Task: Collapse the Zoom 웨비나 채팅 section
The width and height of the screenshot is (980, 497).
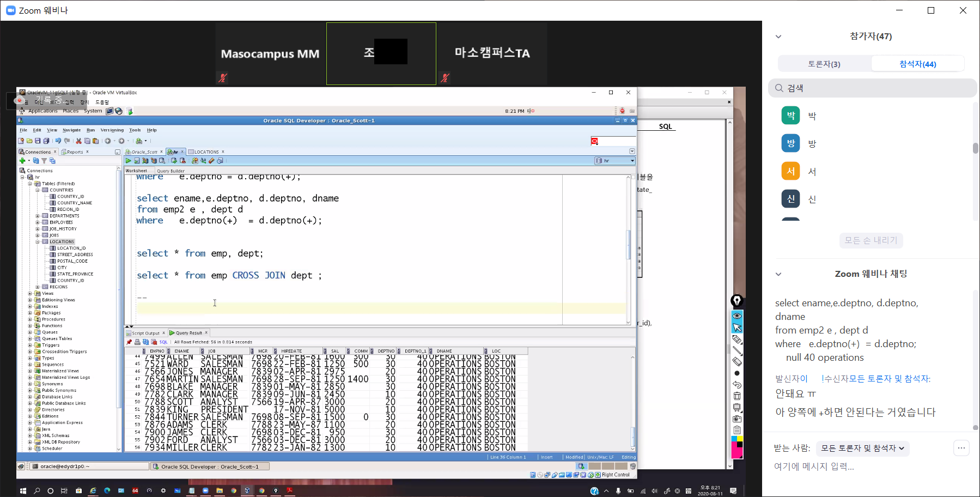Action: (x=778, y=274)
